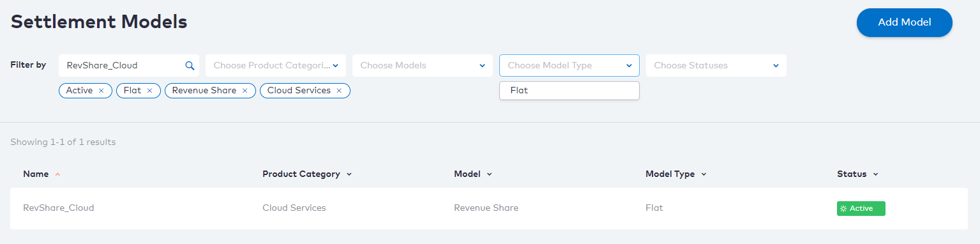This screenshot has height=244, width=980.
Task: Remove the Revenue Share filter chip
Action: point(245,91)
